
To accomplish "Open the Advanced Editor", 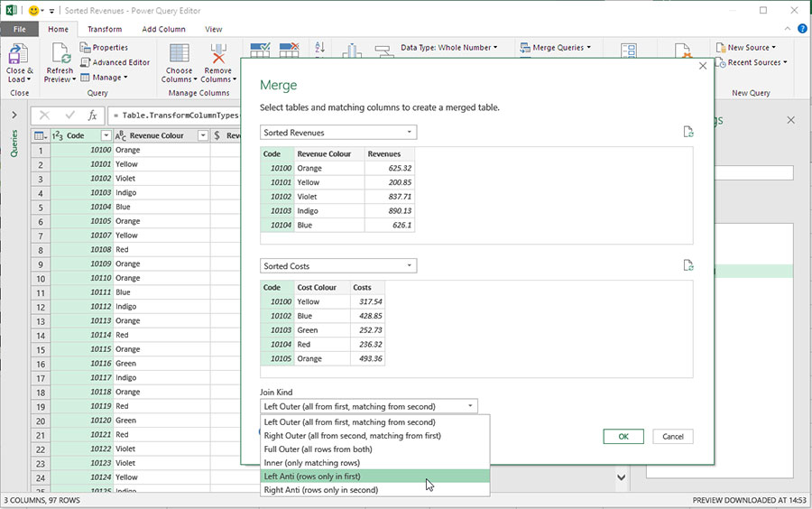I will [115, 62].
